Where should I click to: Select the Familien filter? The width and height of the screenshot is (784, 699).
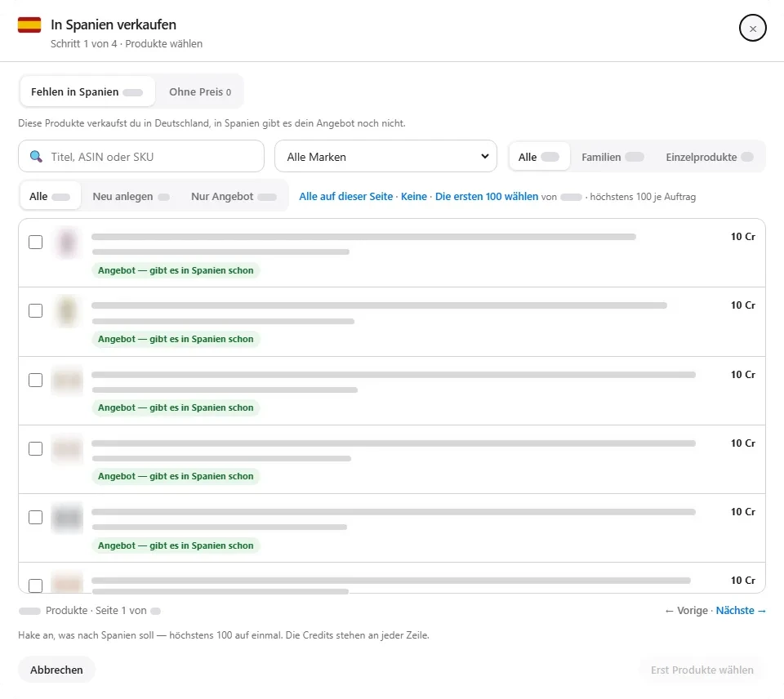pyautogui.click(x=612, y=157)
